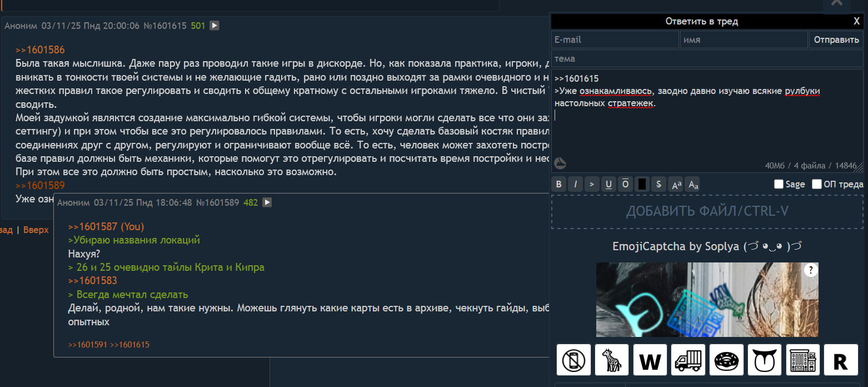Apply black spoiler color swatch
The height and width of the screenshot is (387, 868).
tap(642, 184)
